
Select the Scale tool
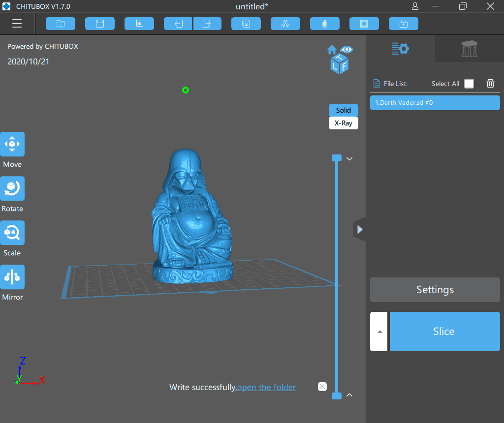(x=12, y=233)
